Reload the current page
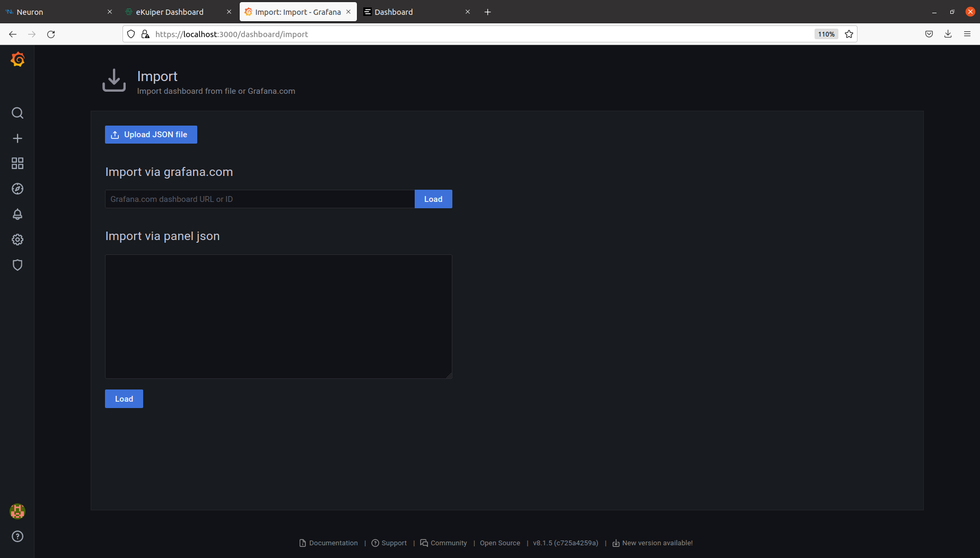Image resolution: width=980 pixels, height=558 pixels. [51, 34]
